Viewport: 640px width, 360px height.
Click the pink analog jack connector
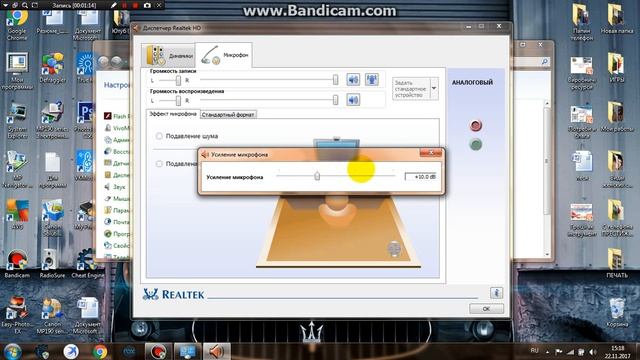click(x=476, y=125)
